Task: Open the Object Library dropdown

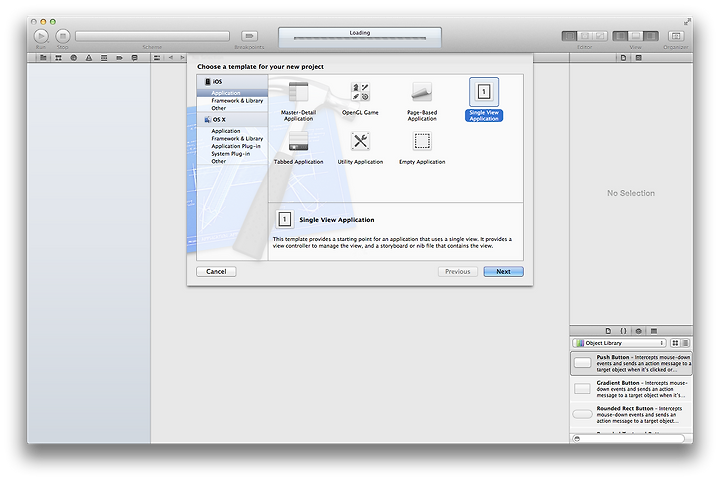Action: (x=620, y=343)
